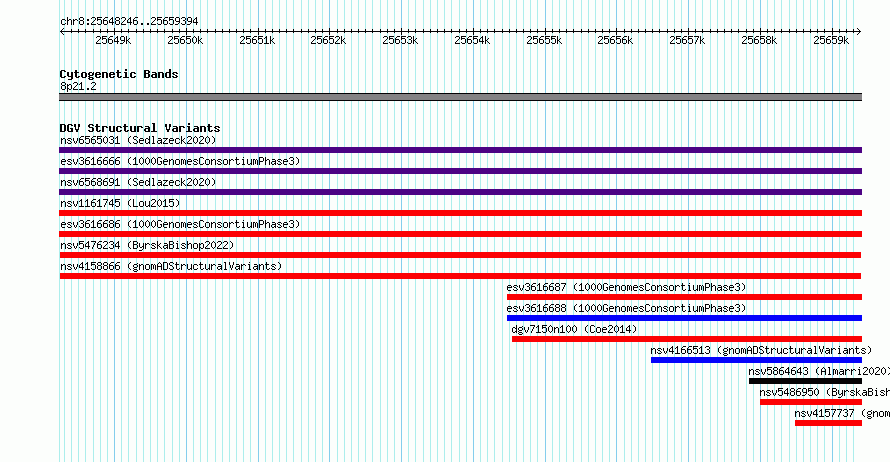Click the 25649k ruler tick label
The image size is (890, 462).
[x=113, y=40]
